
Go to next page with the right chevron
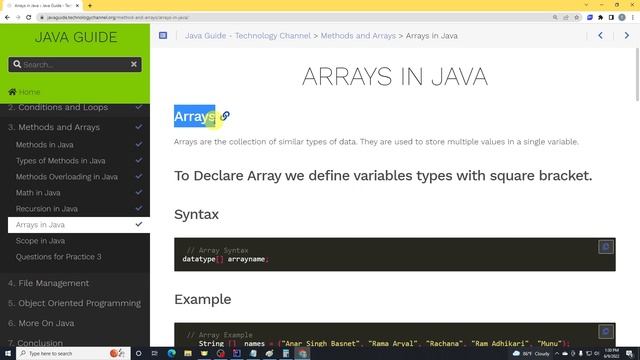pyautogui.click(x=627, y=36)
